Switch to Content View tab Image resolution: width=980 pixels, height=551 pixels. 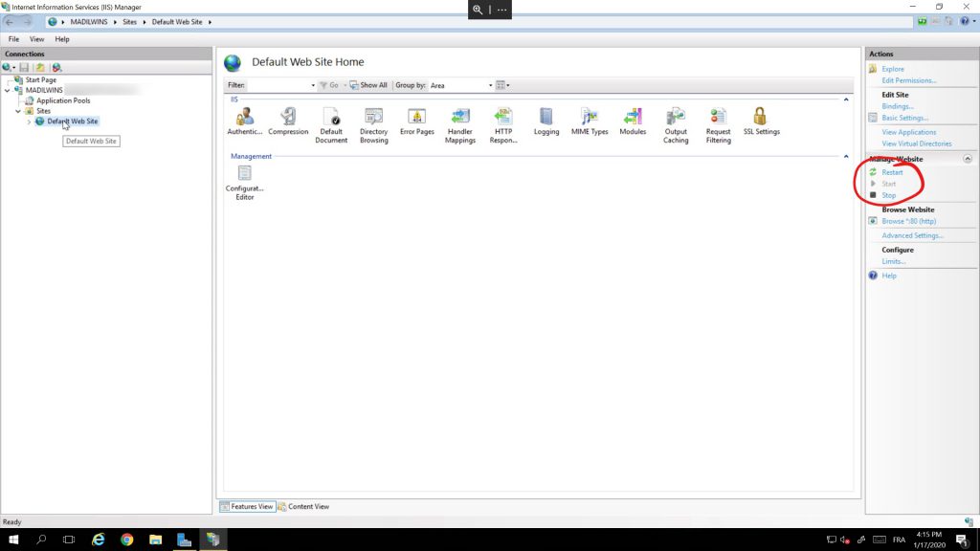tap(303, 507)
